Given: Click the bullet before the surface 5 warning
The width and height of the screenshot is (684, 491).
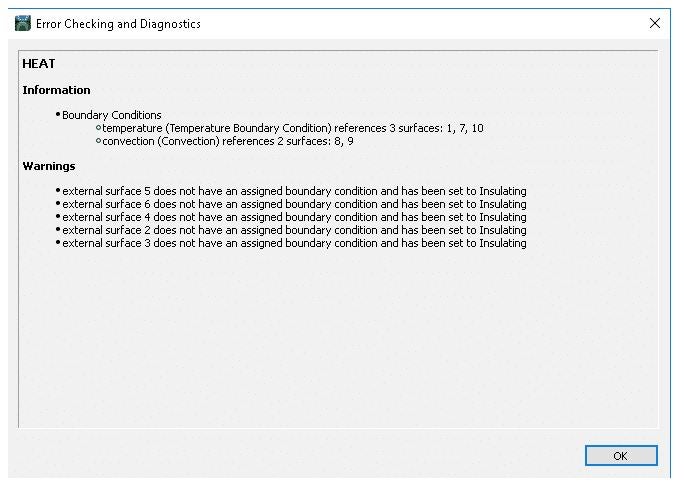Looking at the screenshot, I should pos(58,191).
